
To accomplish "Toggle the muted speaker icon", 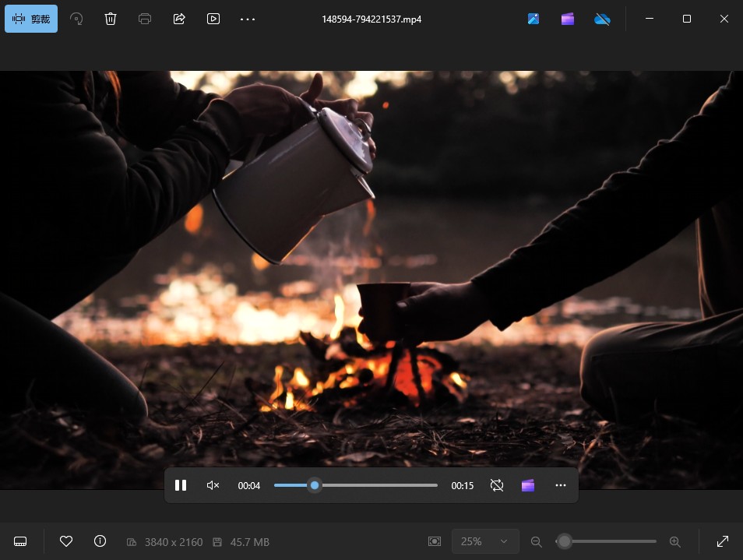I will pyautogui.click(x=213, y=485).
